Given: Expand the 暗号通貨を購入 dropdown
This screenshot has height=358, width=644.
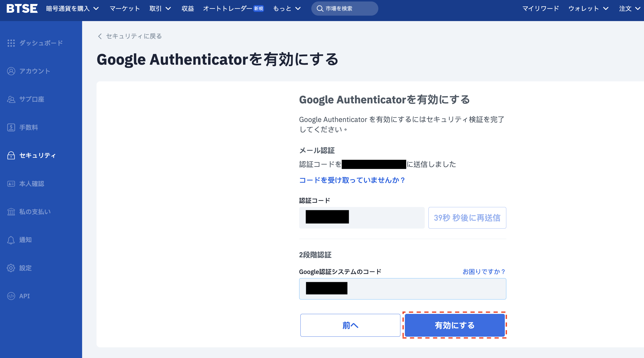Looking at the screenshot, I should click(x=72, y=8).
